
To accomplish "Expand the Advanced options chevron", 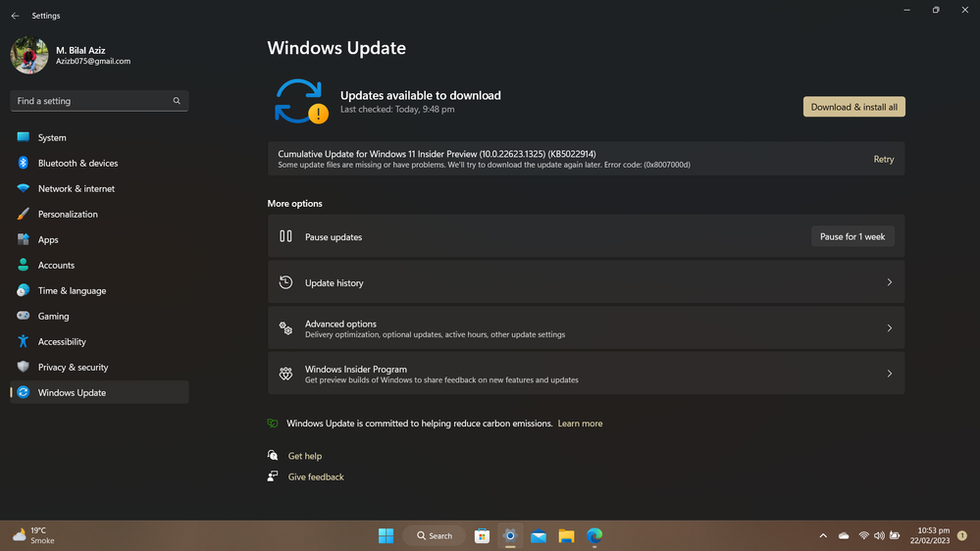I will point(890,328).
